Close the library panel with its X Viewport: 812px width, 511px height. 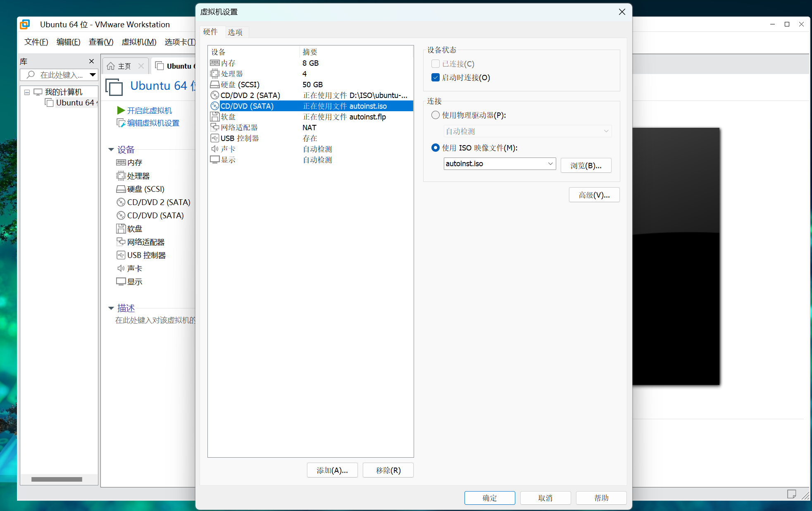pos(91,61)
